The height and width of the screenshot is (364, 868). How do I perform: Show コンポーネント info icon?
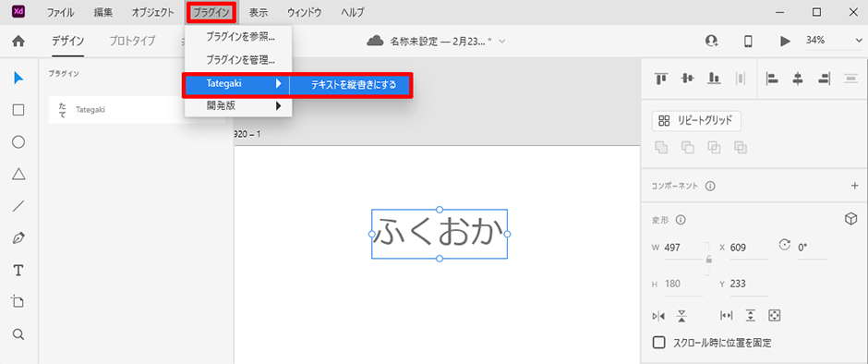pos(710,186)
